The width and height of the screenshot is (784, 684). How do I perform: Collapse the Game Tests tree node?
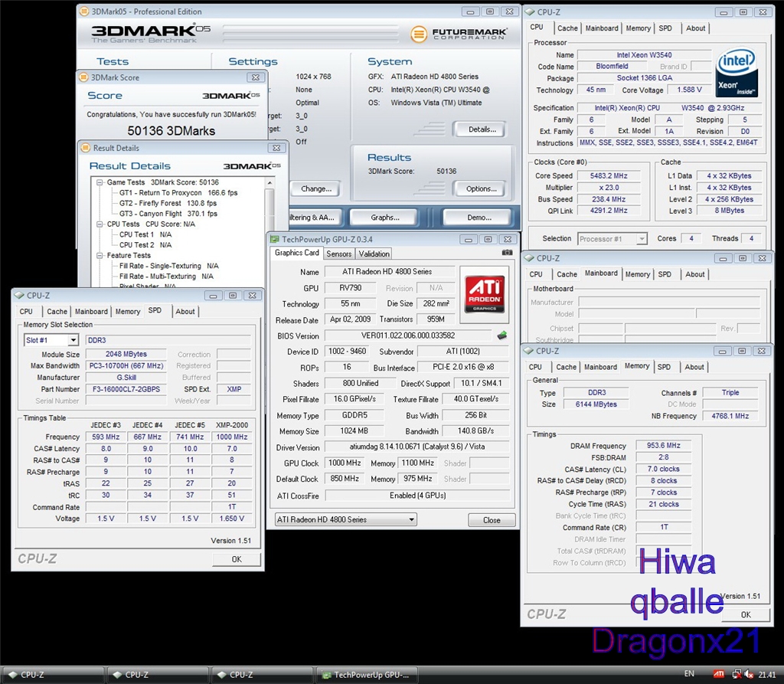point(100,182)
